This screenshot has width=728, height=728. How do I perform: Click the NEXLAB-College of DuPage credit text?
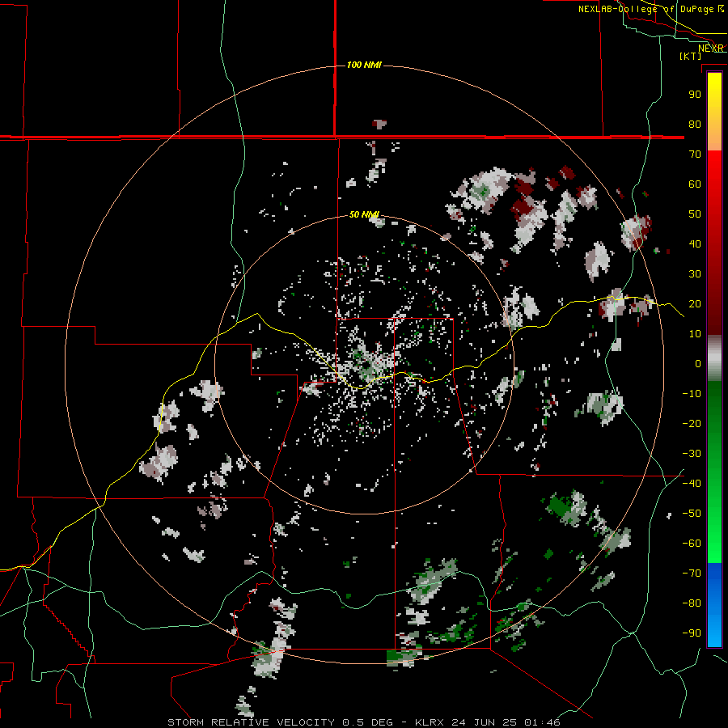[651, 9]
